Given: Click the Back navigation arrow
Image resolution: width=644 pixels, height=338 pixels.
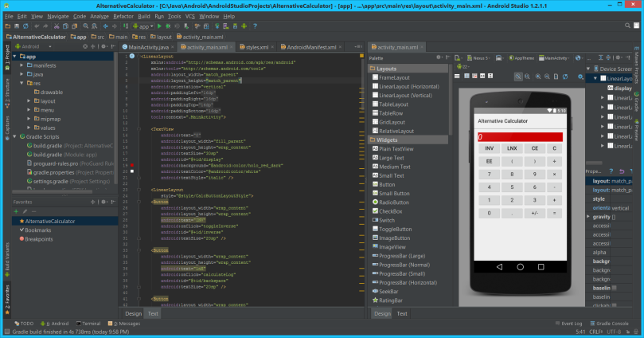Looking at the screenshot, I should tap(105, 26).
